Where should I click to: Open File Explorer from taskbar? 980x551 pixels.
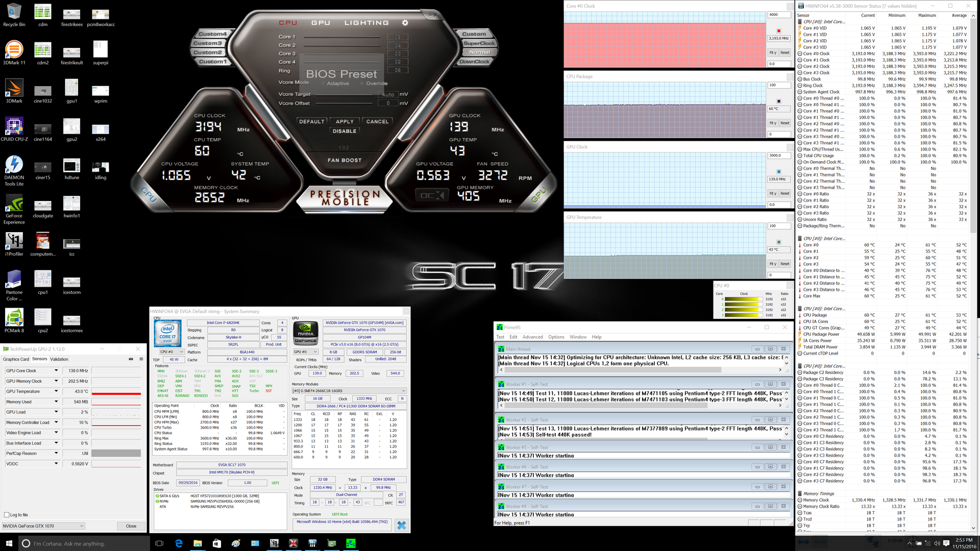[198, 543]
